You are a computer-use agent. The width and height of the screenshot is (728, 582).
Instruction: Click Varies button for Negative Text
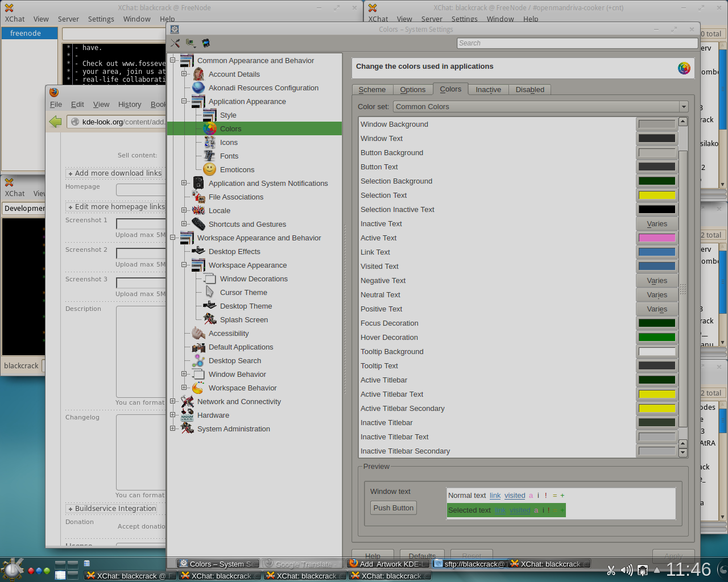point(657,281)
